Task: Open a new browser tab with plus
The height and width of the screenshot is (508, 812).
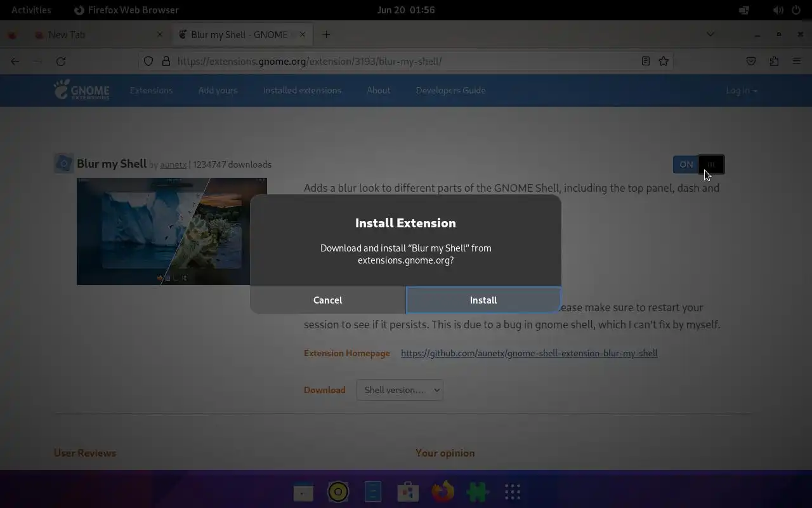Action: click(x=326, y=34)
